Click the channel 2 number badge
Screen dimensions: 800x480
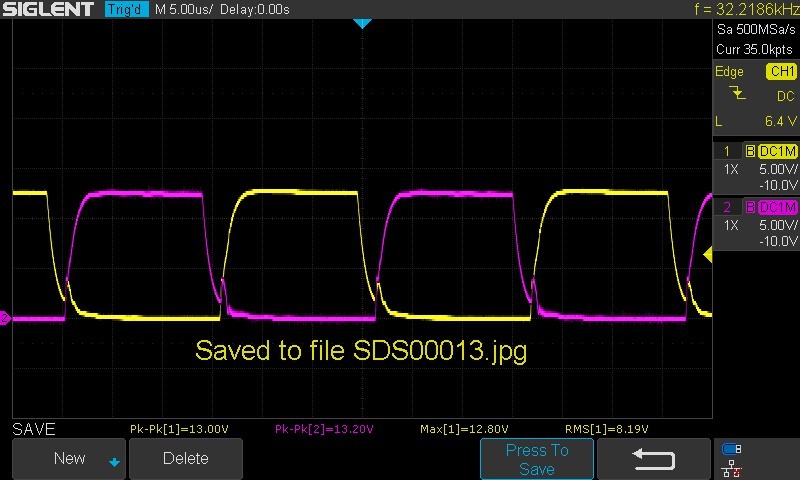[728, 207]
